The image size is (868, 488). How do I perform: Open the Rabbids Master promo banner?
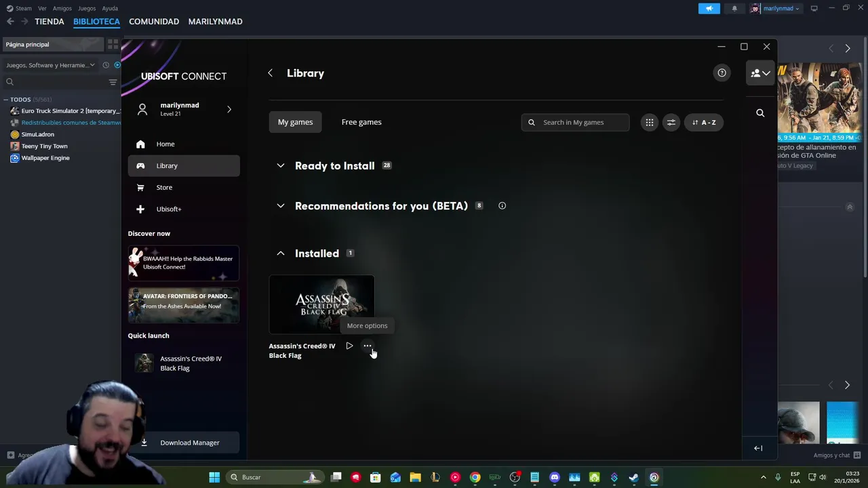point(184,263)
